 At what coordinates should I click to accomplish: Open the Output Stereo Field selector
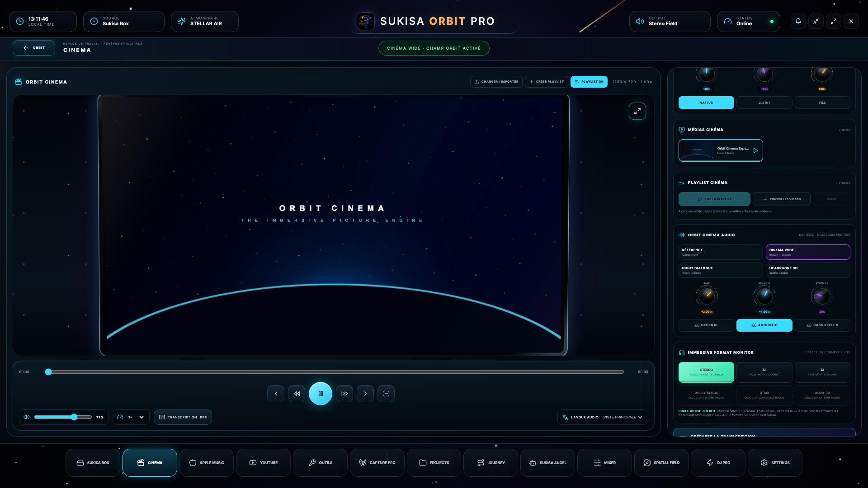point(670,21)
